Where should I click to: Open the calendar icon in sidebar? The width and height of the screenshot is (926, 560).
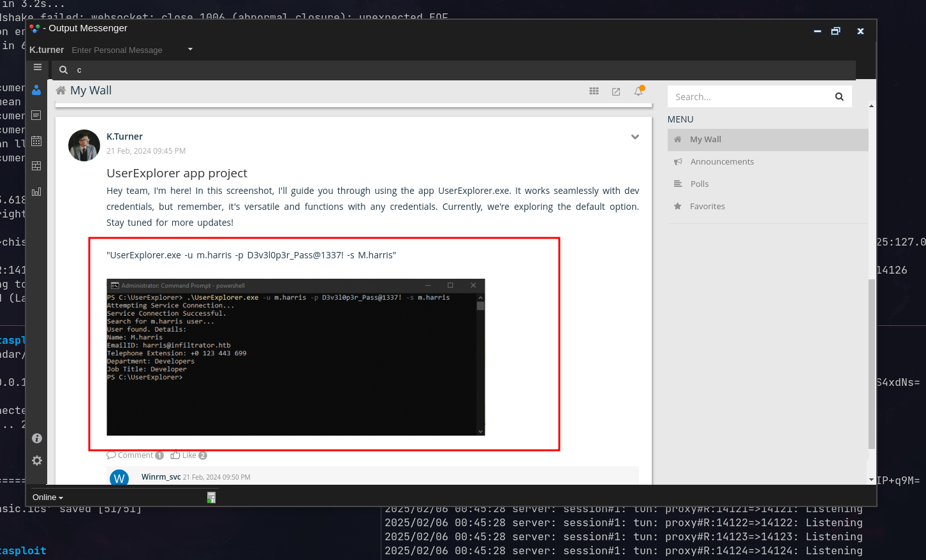pyautogui.click(x=36, y=141)
